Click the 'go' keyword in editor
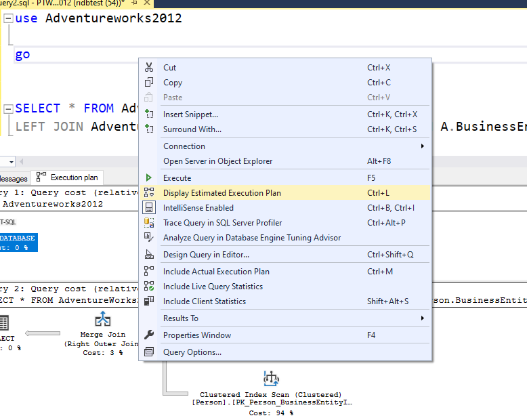Viewport: 527px width, 420px height. [x=22, y=54]
